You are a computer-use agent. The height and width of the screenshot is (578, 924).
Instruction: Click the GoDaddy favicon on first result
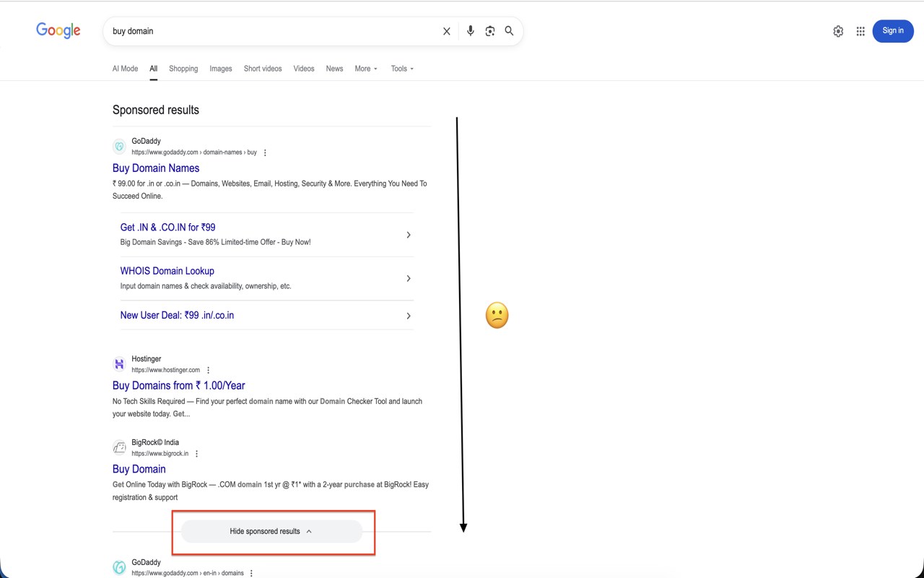click(x=119, y=146)
